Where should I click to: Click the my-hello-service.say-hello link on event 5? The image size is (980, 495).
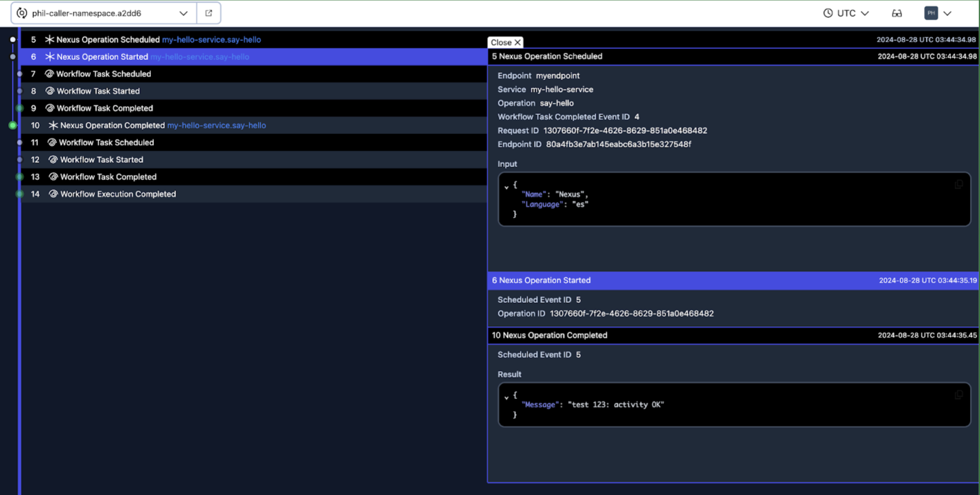(212, 39)
